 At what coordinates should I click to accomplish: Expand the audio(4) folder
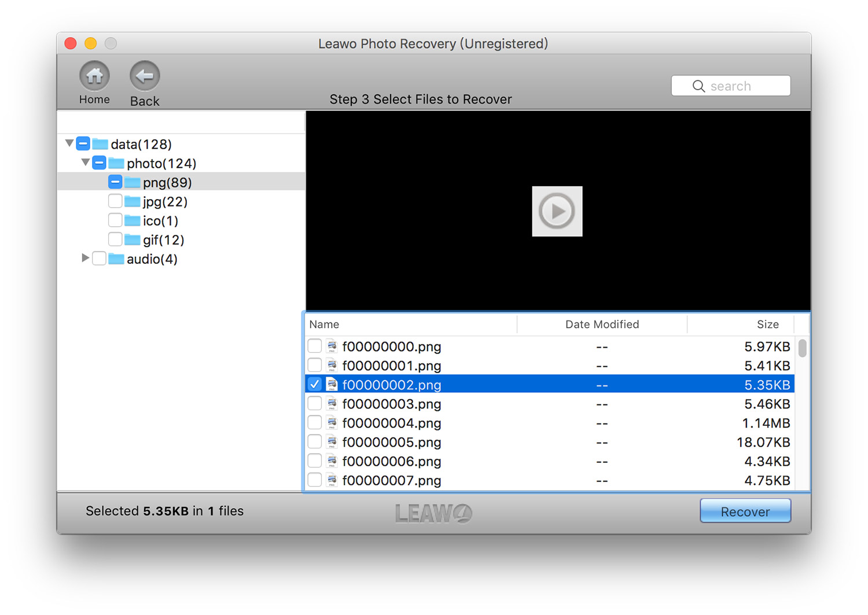85,258
